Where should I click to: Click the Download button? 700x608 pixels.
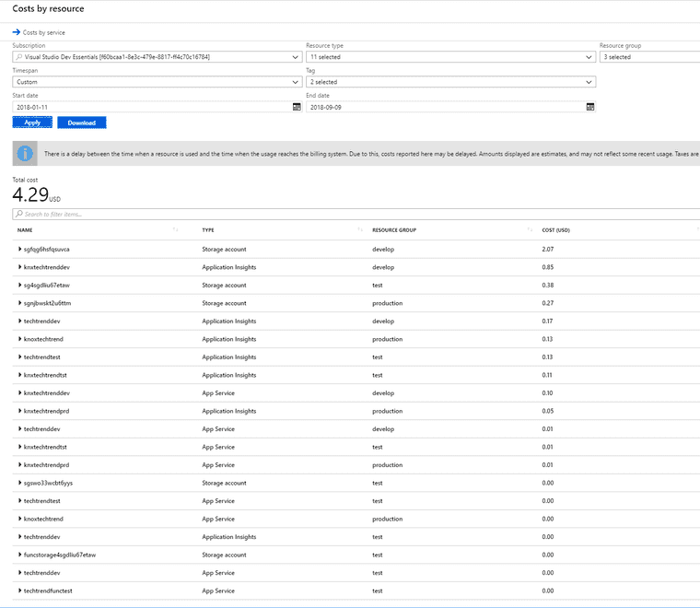point(82,123)
